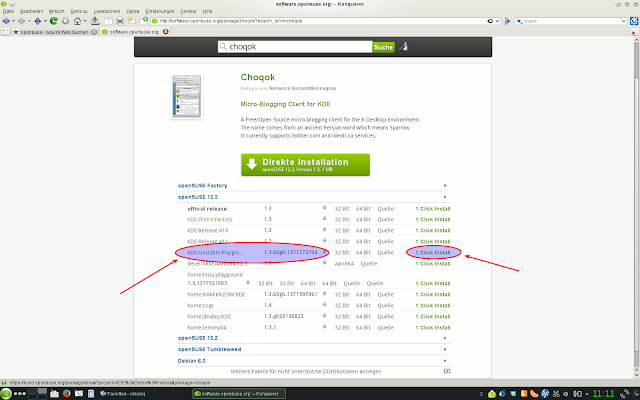Screen dimensions: 640x400
Task: Click the download arrow in official release row
Action: tap(324, 208)
